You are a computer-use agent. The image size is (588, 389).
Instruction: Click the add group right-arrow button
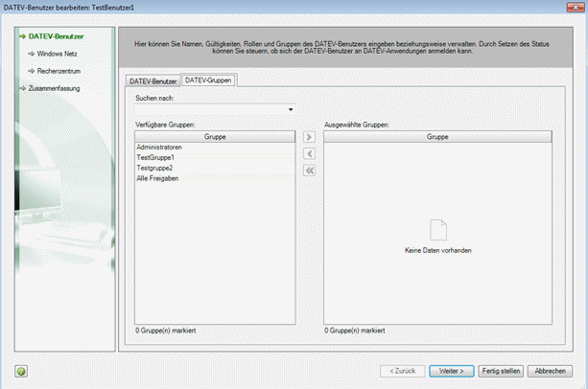click(x=309, y=137)
